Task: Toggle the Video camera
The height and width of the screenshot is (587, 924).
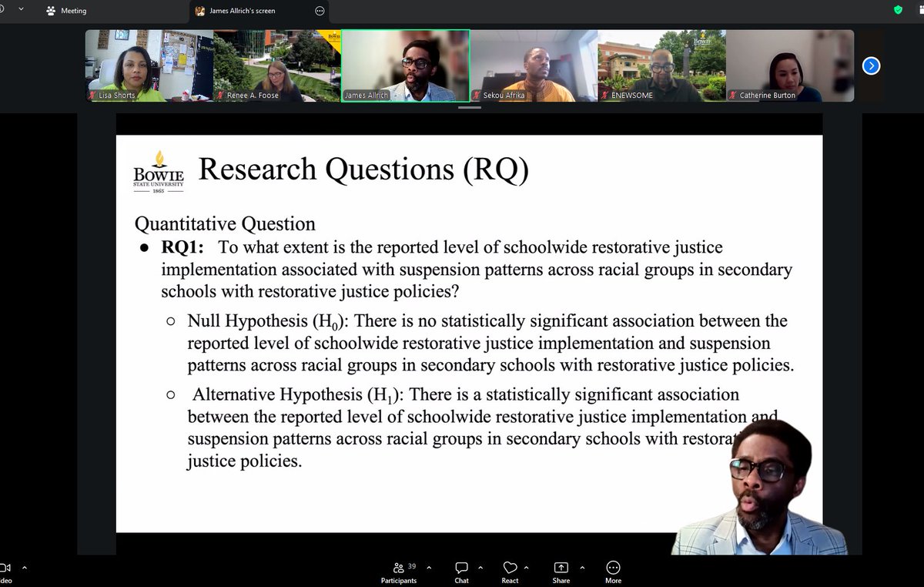Action: coord(5,572)
